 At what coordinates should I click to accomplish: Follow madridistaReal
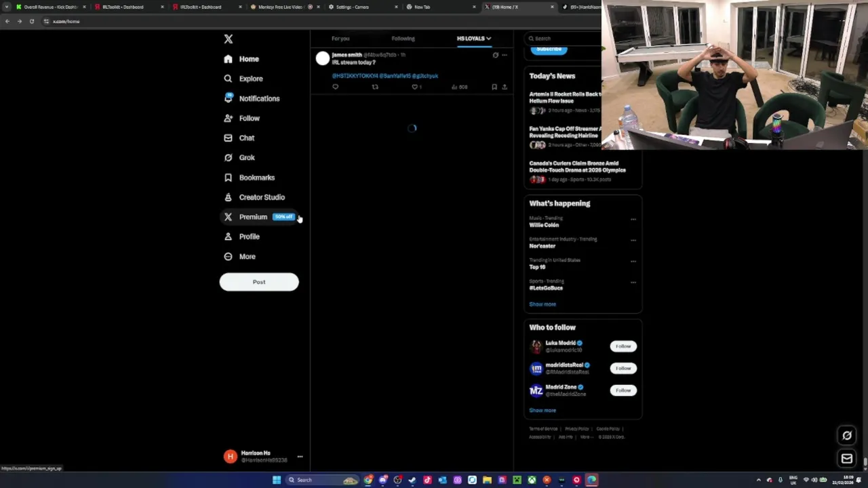(623, 368)
